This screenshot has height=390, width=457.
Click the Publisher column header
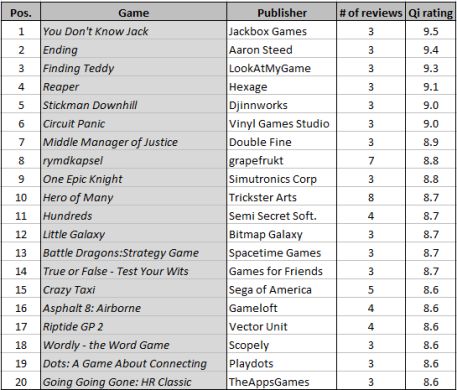(x=282, y=13)
